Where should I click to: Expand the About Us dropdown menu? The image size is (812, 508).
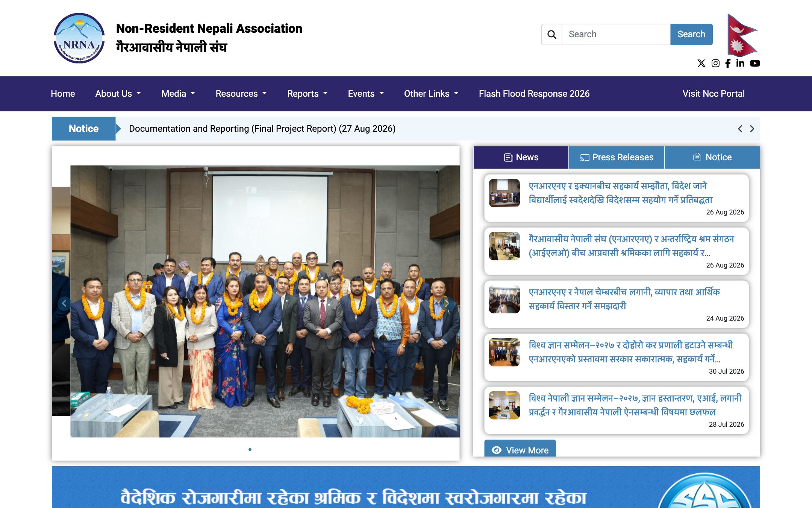click(x=118, y=94)
